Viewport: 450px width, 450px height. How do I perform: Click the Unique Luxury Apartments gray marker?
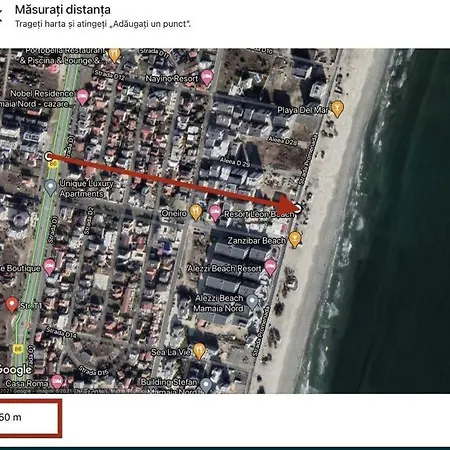(x=50, y=187)
